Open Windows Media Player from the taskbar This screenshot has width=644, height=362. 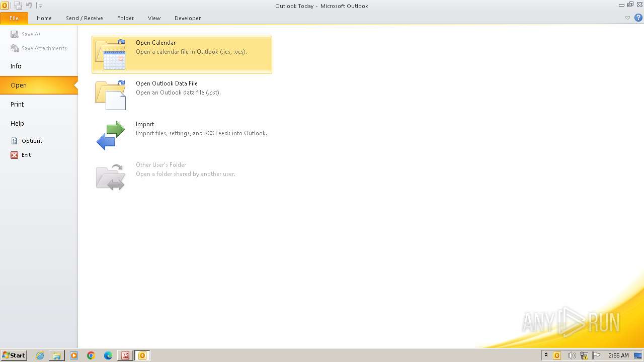74,355
